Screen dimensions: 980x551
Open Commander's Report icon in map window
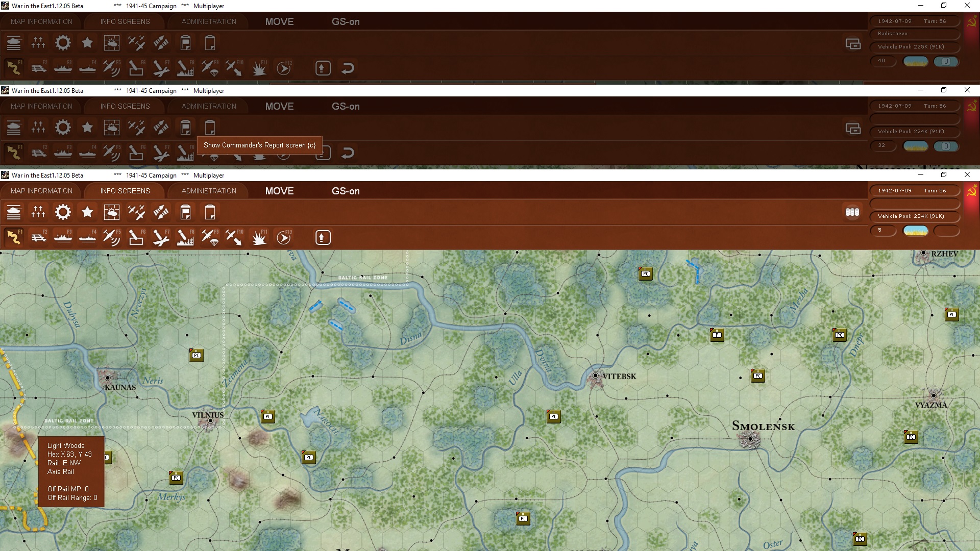[185, 212]
